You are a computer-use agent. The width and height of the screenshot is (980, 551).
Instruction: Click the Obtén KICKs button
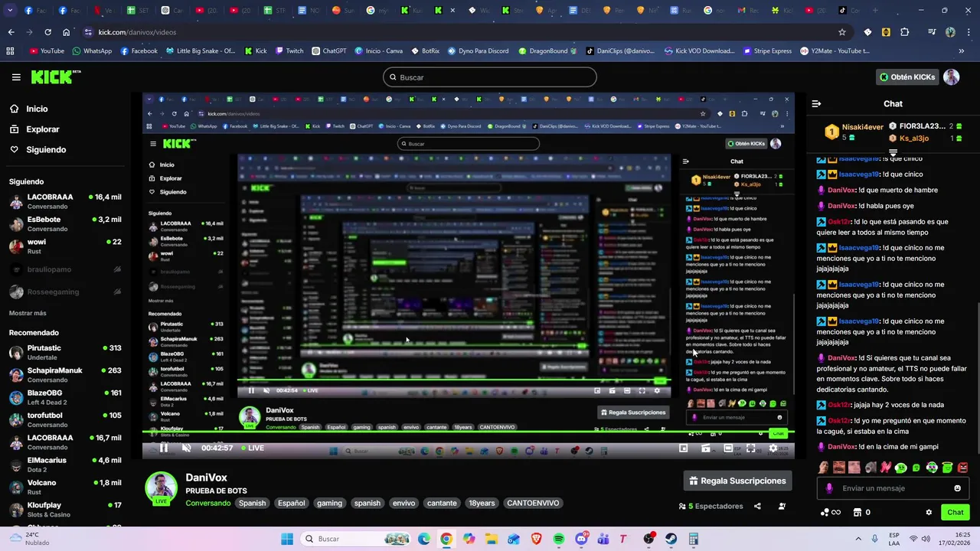click(x=907, y=77)
